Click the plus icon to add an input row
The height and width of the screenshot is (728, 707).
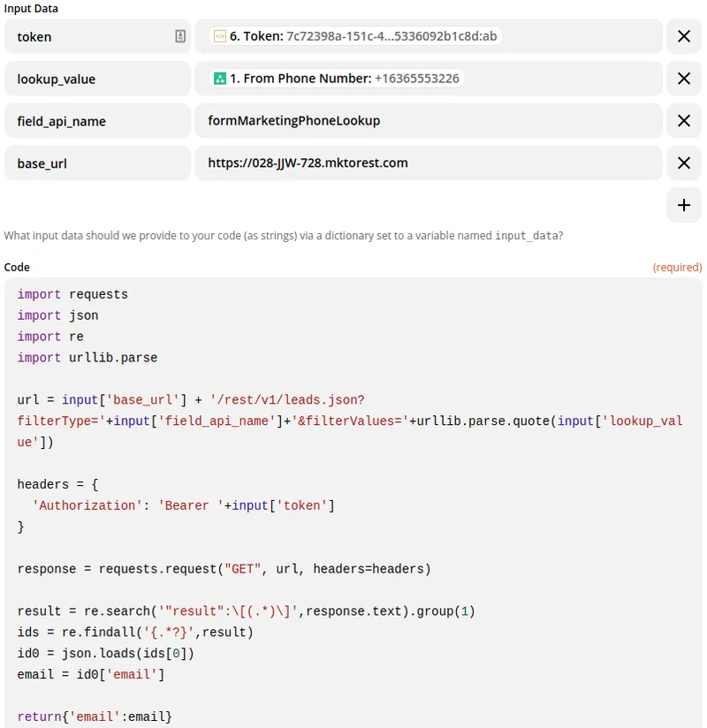(x=683, y=204)
